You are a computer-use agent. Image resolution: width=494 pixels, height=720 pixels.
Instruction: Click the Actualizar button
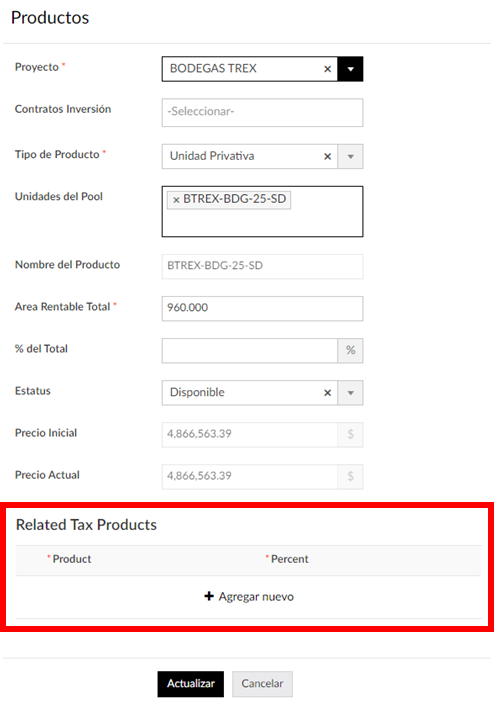point(191,684)
